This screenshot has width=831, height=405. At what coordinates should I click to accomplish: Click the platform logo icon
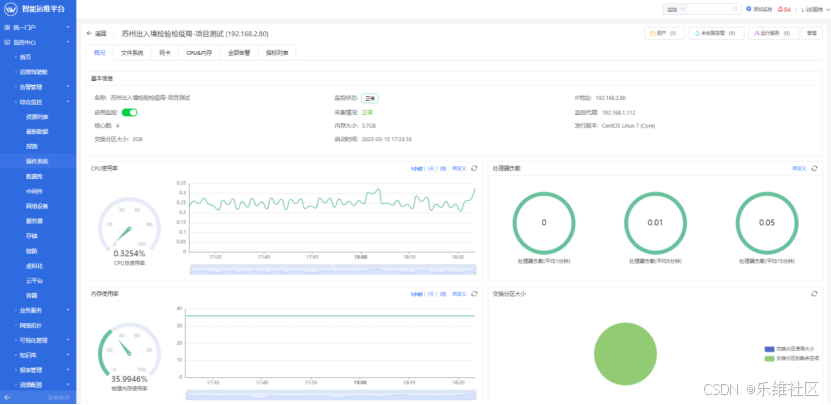coord(11,9)
